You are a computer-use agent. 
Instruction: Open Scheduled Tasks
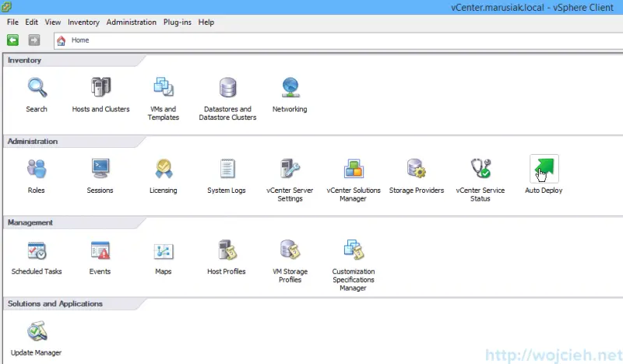pos(37,250)
